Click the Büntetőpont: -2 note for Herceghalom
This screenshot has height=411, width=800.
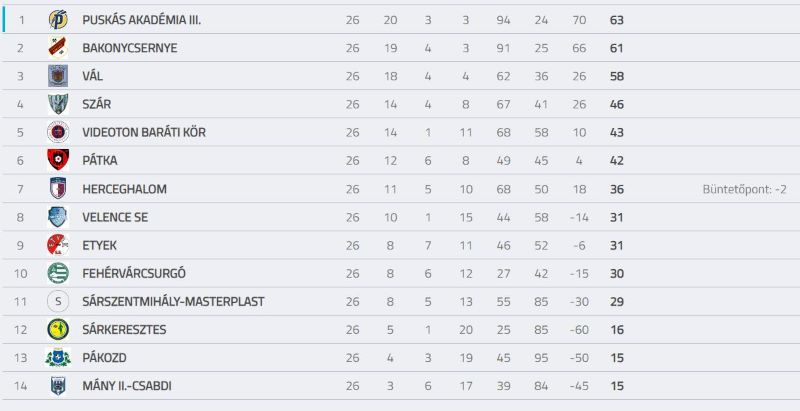pyautogui.click(x=744, y=189)
